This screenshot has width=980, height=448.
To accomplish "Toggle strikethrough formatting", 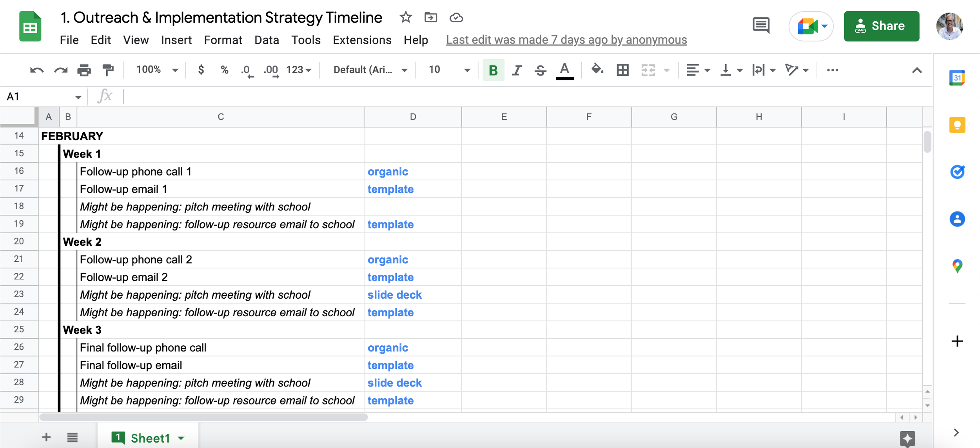I will click(540, 70).
